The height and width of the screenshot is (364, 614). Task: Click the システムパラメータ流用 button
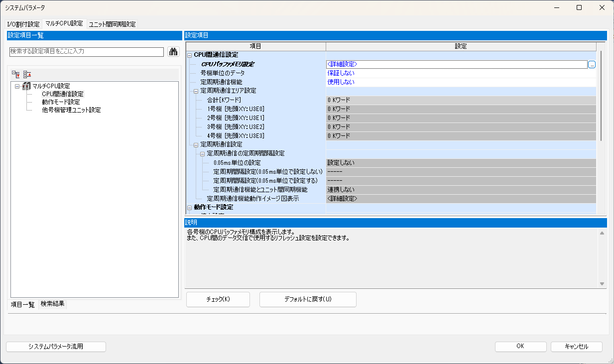(x=56, y=346)
